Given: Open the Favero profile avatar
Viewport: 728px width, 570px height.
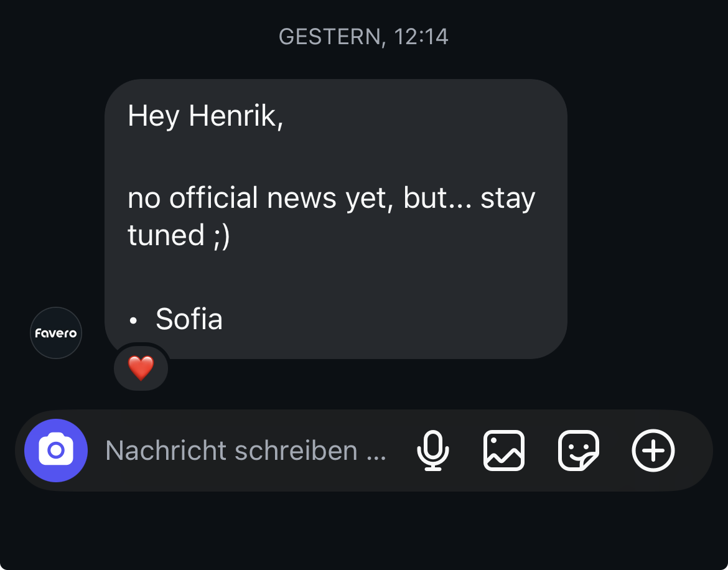Looking at the screenshot, I should [56, 333].
